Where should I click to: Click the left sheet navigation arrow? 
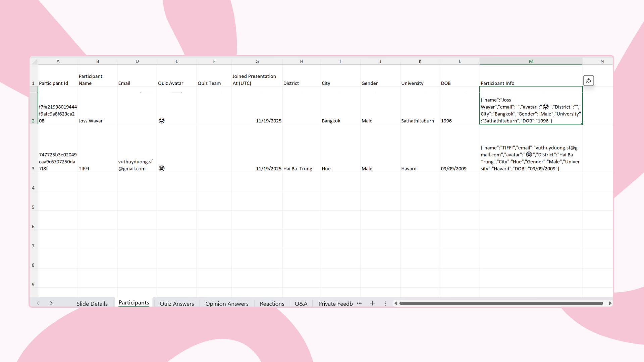tap(38, 303)
